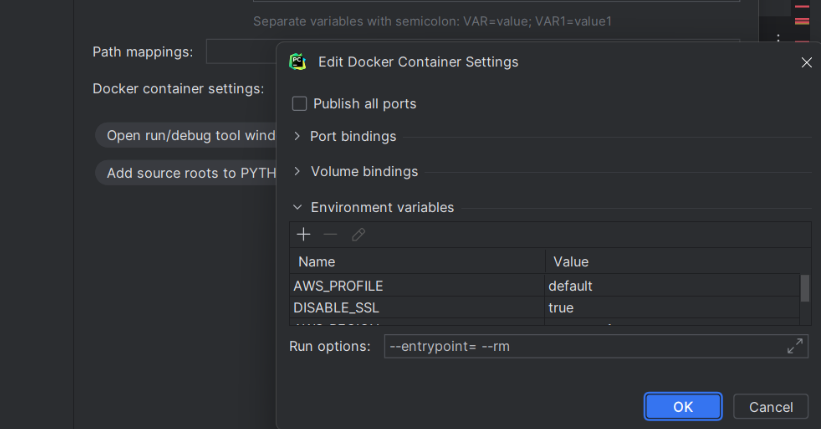Expand the Volume bindings section
This screenshot has width=821, height=429.
point(297,171)
